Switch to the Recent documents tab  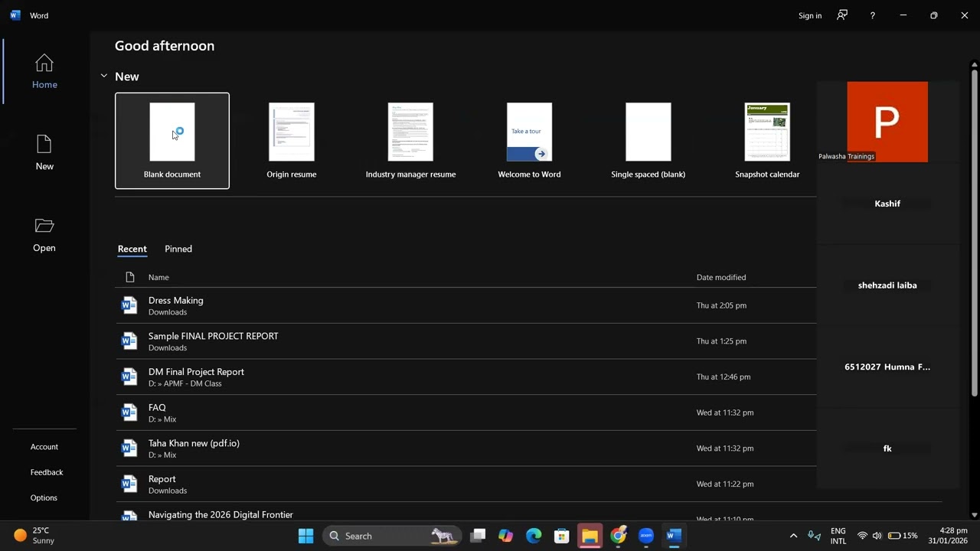(132, 249)
